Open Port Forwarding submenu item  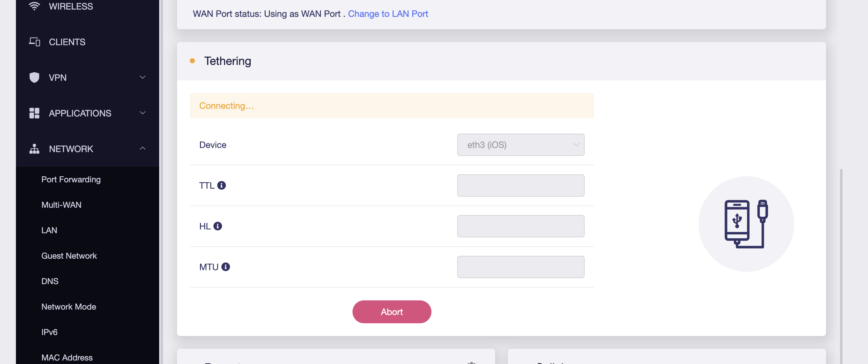pos(71,179)
